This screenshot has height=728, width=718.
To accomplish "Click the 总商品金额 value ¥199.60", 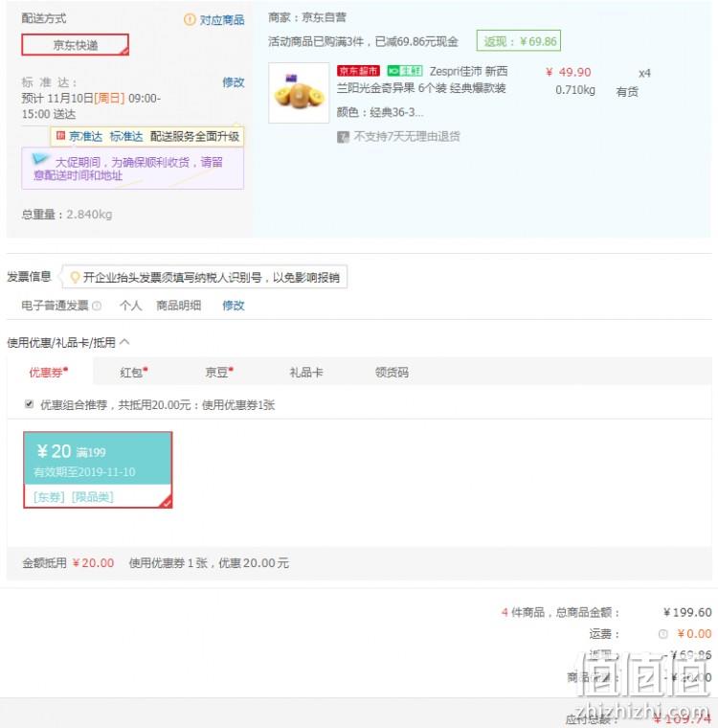I will [687, 612].
